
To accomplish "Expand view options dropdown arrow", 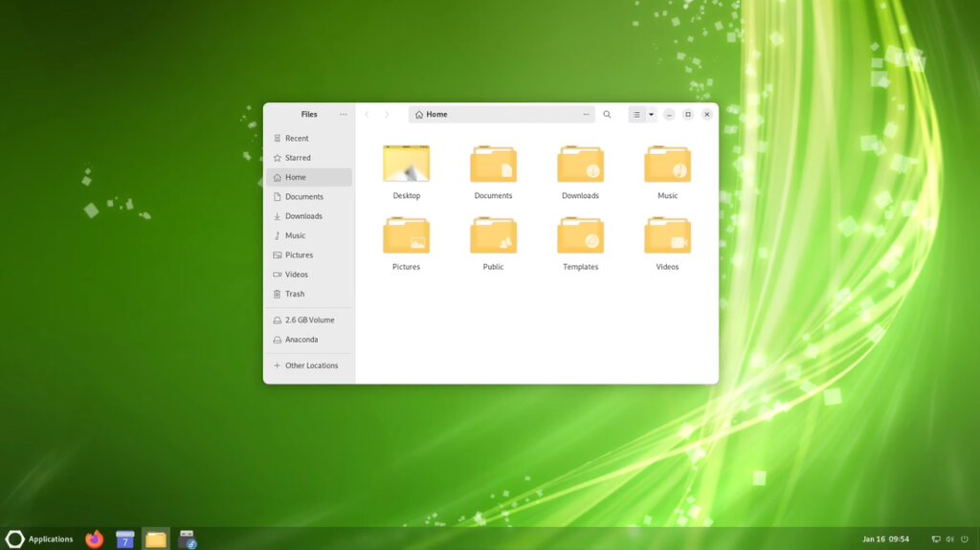I will click(x=651, y=115).
